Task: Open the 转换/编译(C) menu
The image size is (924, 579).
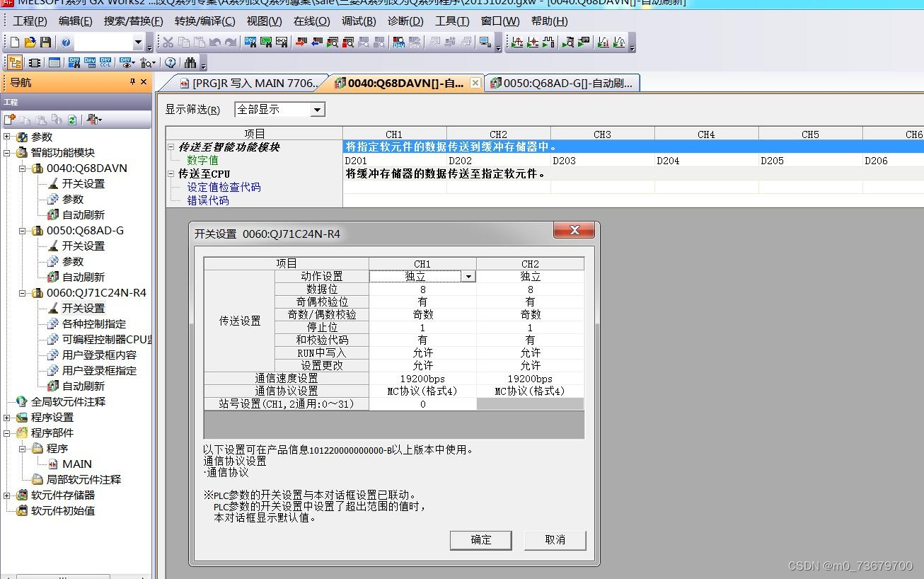Action: pos(205,21)
